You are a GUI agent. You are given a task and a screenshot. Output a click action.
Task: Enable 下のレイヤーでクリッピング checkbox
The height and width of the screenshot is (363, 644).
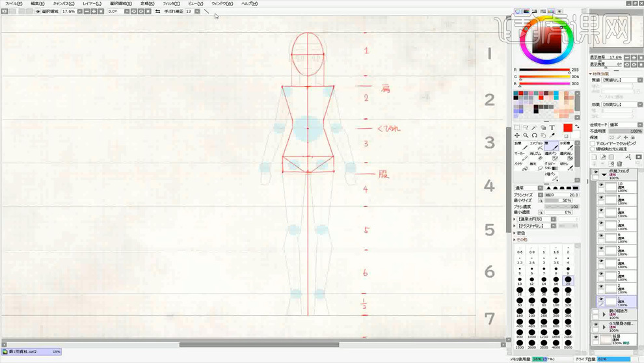point(593,144)
